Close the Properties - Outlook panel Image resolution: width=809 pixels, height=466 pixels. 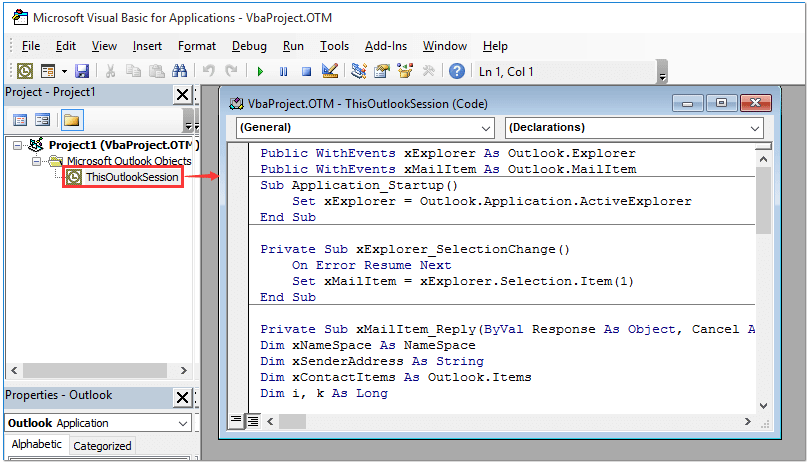(x=182, y=397)
